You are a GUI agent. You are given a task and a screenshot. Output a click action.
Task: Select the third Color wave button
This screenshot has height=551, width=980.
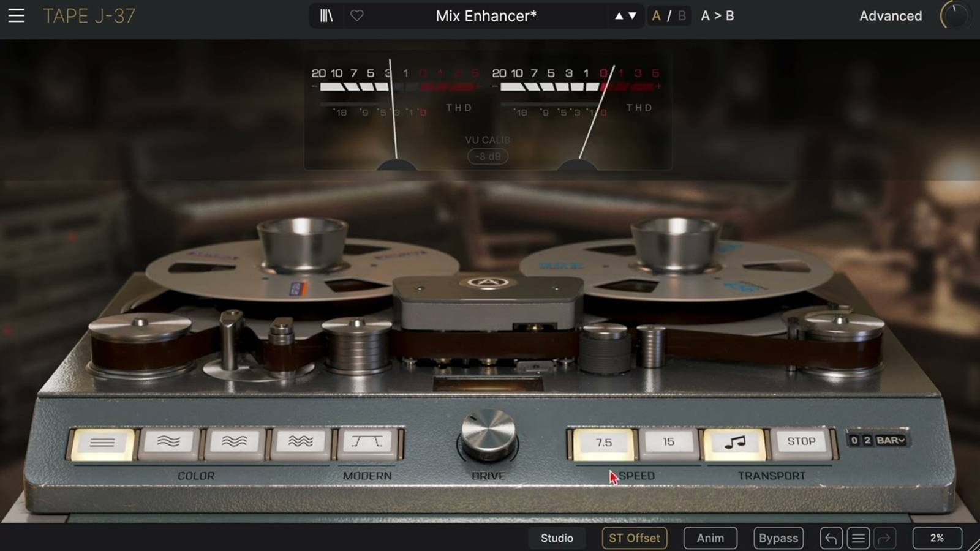[x=235, y=443]
